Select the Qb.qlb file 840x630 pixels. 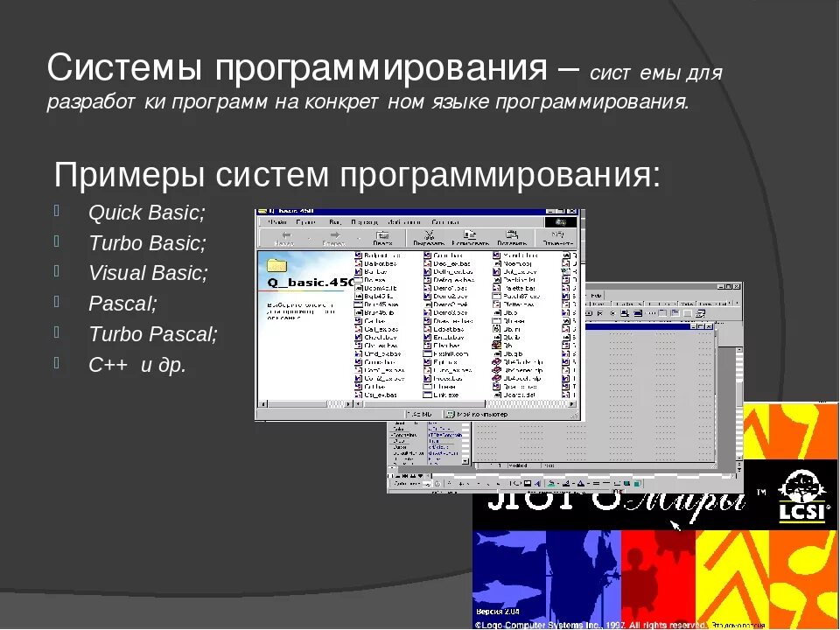tap(507, 353)
